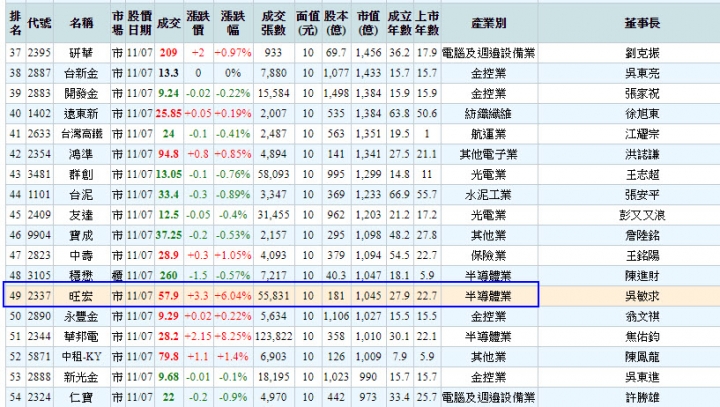720x407 pixels.
Task: Select 1,498 capital in 開發金 row
Action: click(336, 93)
